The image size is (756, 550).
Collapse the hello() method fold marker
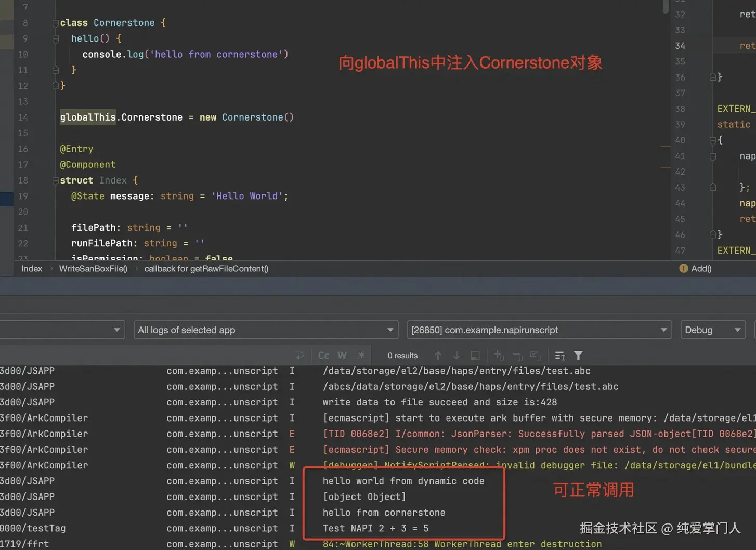(56, 38)
